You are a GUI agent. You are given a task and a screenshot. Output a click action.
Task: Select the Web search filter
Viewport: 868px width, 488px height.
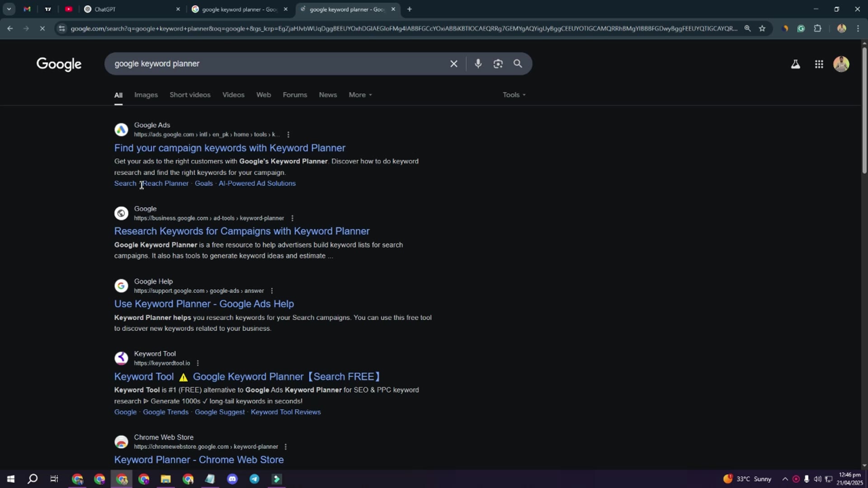pos(264,95)
